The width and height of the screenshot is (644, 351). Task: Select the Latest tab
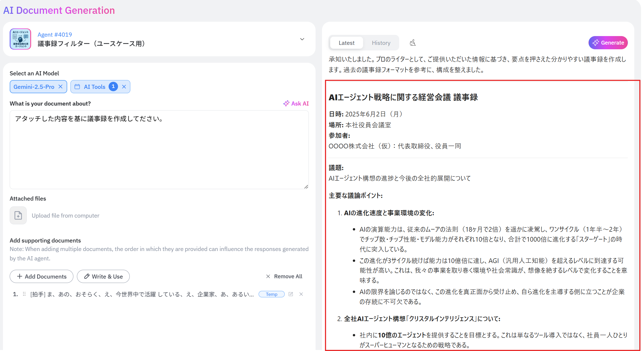346,43
